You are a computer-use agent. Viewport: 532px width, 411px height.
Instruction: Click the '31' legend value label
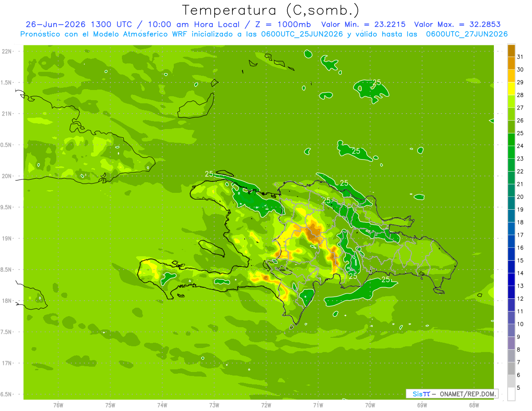(520, 57)
